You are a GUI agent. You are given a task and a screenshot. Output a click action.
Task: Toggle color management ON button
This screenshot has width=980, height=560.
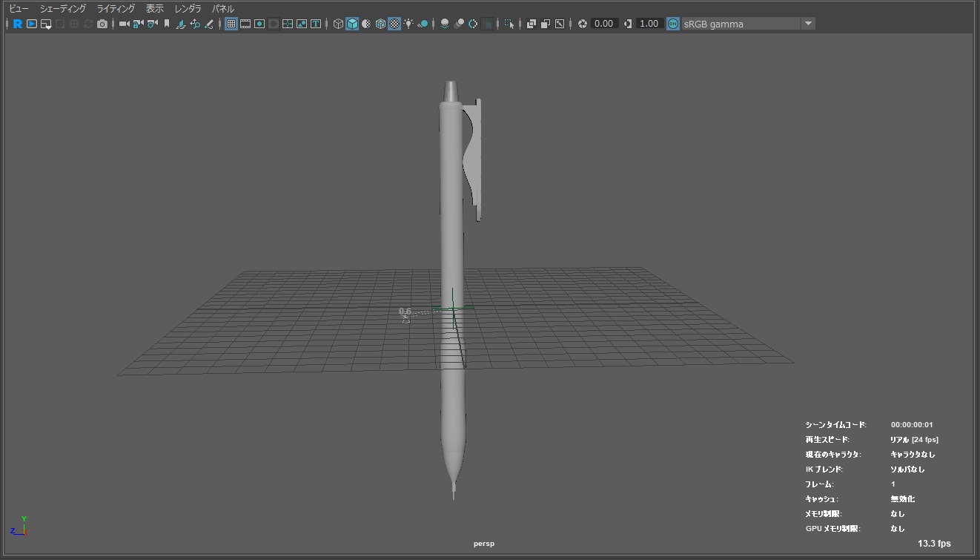tap(672, 24)
